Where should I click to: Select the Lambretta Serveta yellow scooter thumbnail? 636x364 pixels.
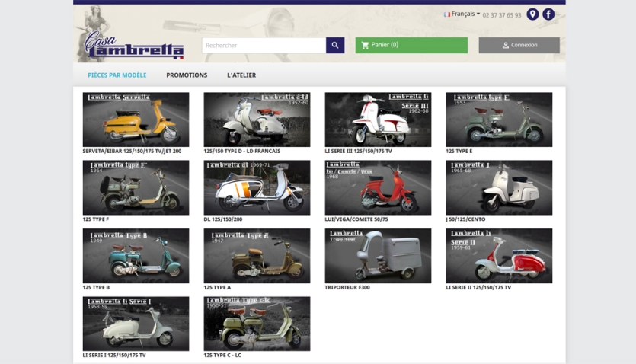(x=136, y=120)
